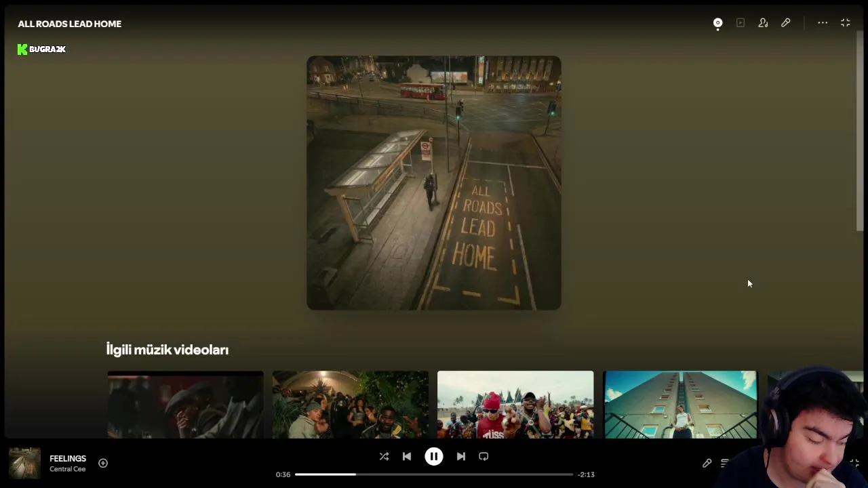Click the ALL ROADS LEAD HOME header title
The image size is (868, 488).
(x=70, y=24)
